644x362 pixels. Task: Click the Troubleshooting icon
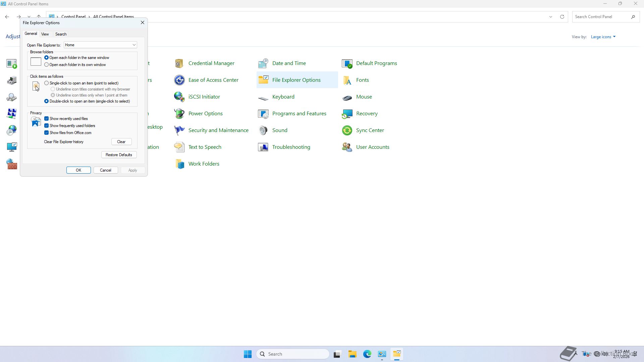click(263, 147)
